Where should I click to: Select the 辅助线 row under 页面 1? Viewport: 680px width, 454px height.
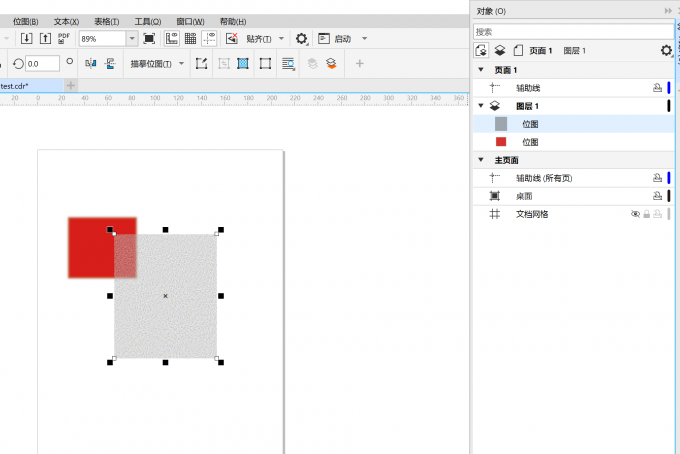coord(573,88)
